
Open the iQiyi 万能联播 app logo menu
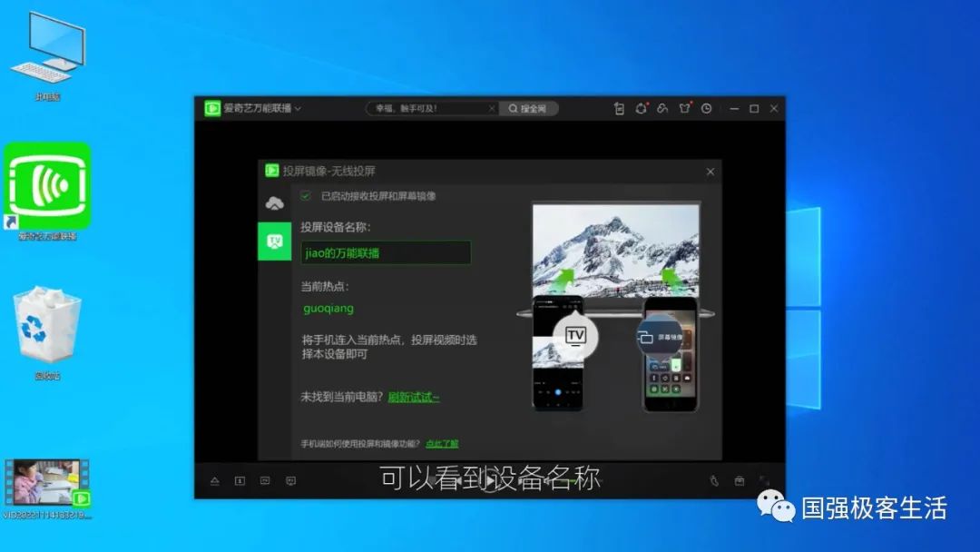tap(212, 109)
